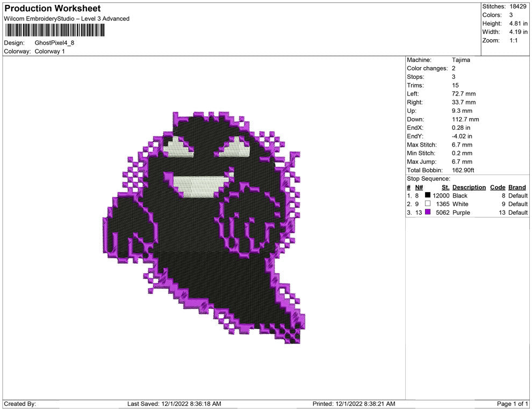Click the stitch count '1365' for White
The height and width of the screenshot is (409, 532).
(x=442, y=204)
